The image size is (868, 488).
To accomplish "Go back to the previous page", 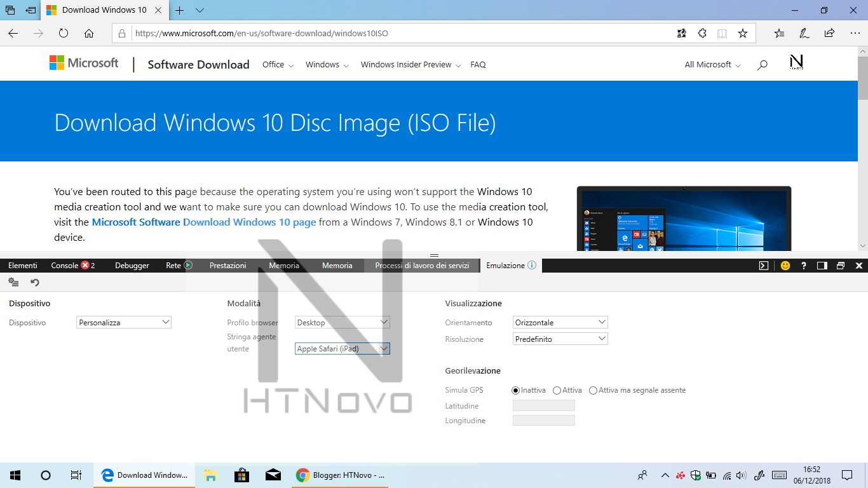I will click(13, 34).
